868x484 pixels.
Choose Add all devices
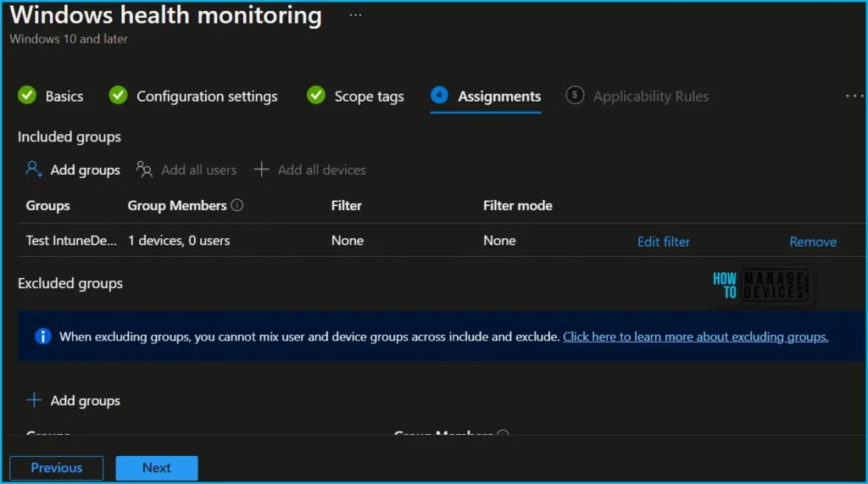(321, 170)
